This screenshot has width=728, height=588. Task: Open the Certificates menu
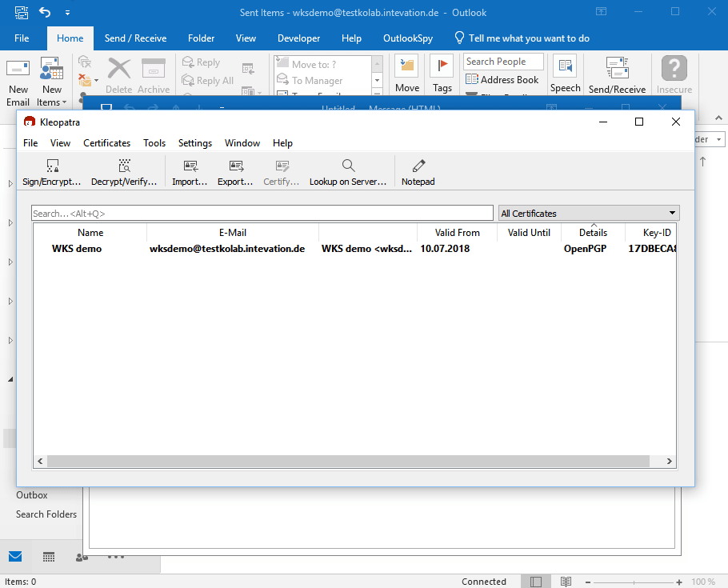106,143
